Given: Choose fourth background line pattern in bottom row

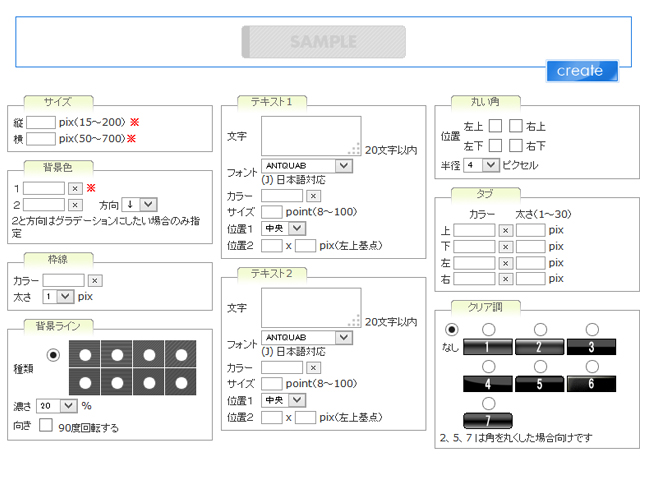Looking at the screenshot, I should point(181,383).
